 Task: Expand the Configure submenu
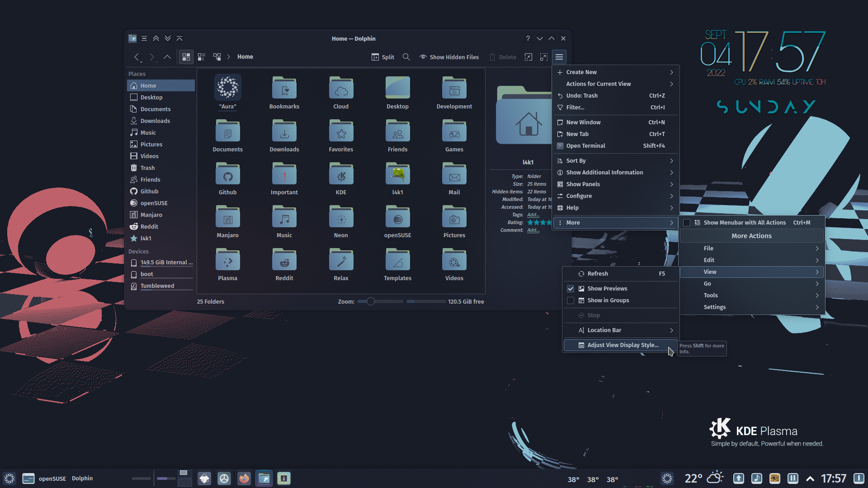click(x=616, y=196)
